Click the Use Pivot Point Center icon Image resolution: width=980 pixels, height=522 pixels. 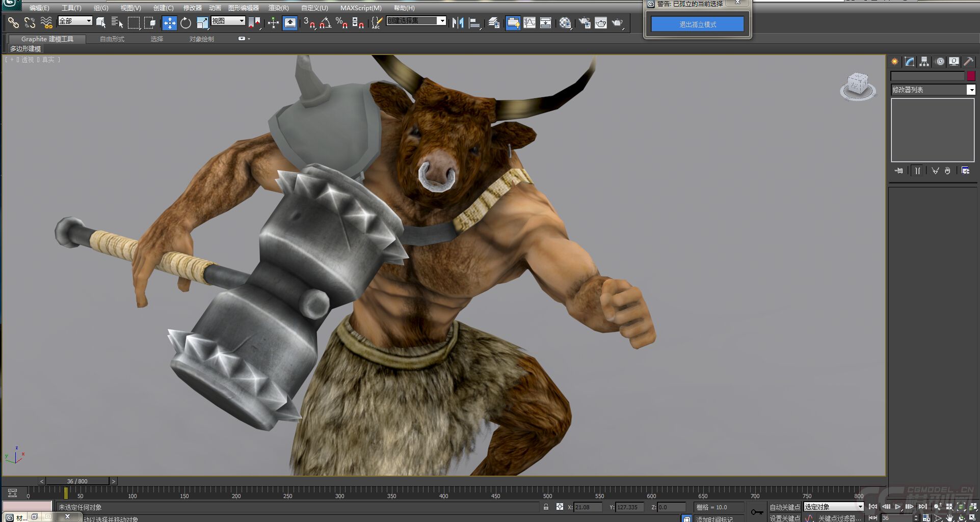[254, 22]
